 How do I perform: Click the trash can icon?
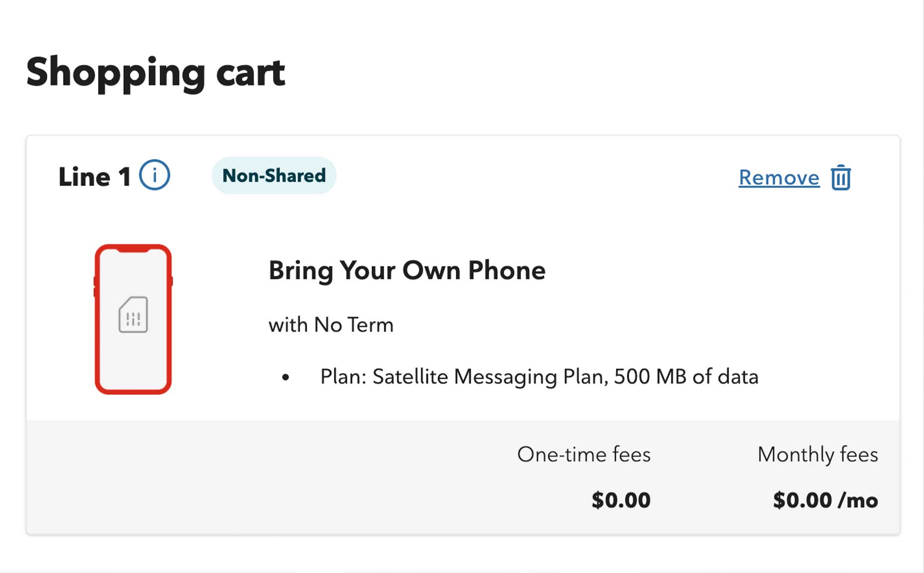840,177
